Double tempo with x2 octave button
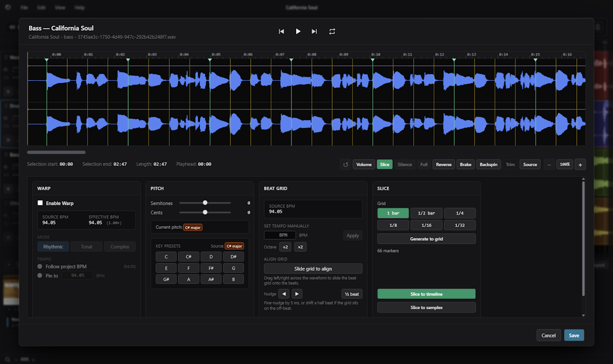613x364 pixels. pyautogui.click(x=300, y=247)
